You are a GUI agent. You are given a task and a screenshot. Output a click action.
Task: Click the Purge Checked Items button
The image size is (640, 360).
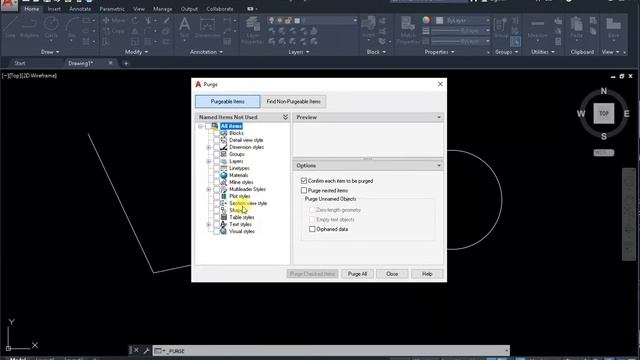click(x=312, y=274)
